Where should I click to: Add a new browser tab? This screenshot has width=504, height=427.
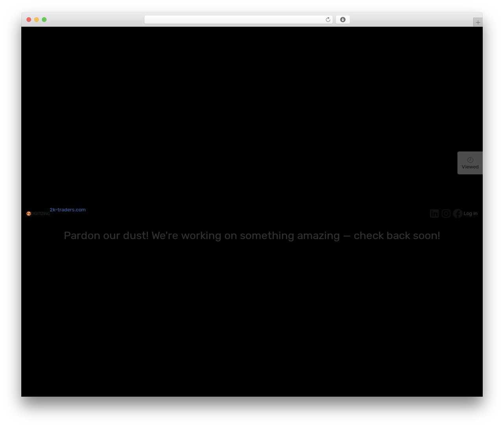478,22
